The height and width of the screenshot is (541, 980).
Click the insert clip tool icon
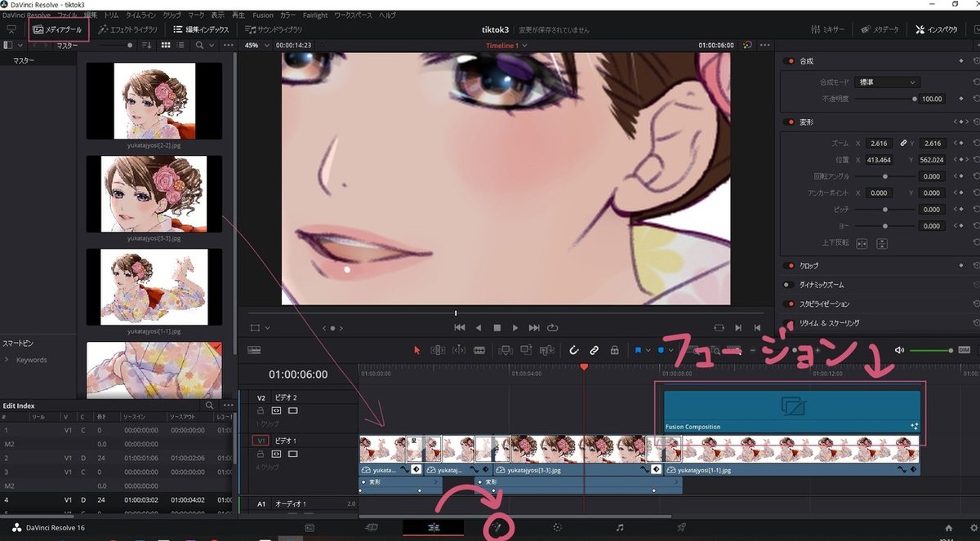point(506,350)
